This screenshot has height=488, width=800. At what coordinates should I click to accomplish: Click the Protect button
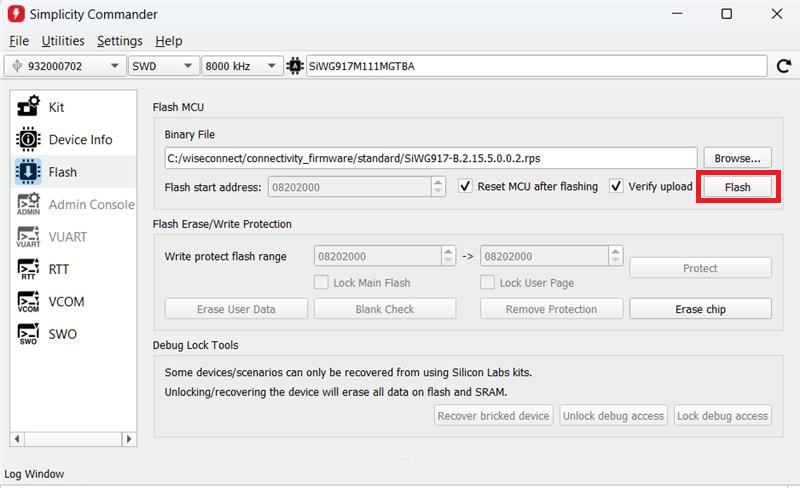pyautogui.click(x=700, y=268)
